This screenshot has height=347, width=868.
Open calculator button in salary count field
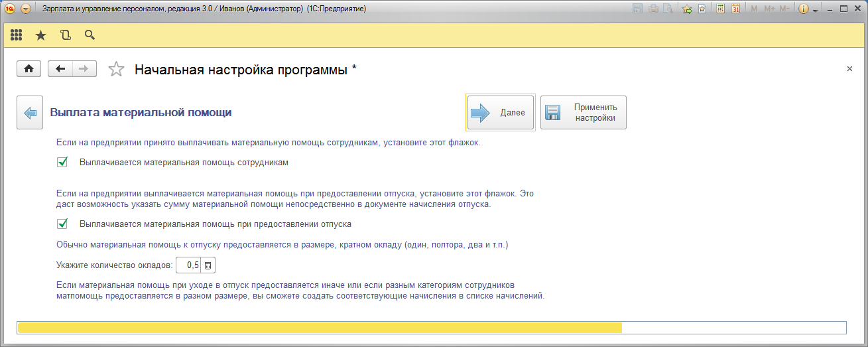[208, 265]
